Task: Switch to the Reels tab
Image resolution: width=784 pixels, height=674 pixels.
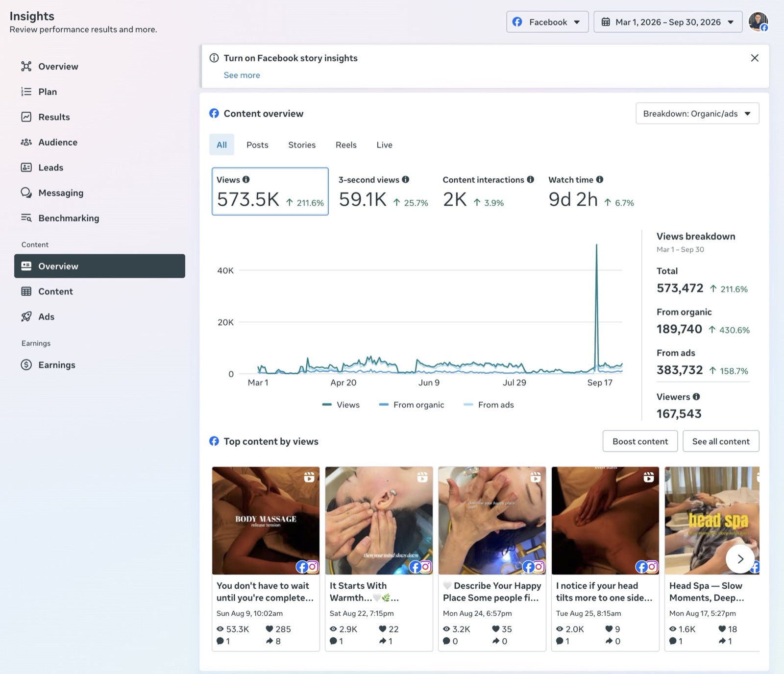Action: click(x=346, y=144)
